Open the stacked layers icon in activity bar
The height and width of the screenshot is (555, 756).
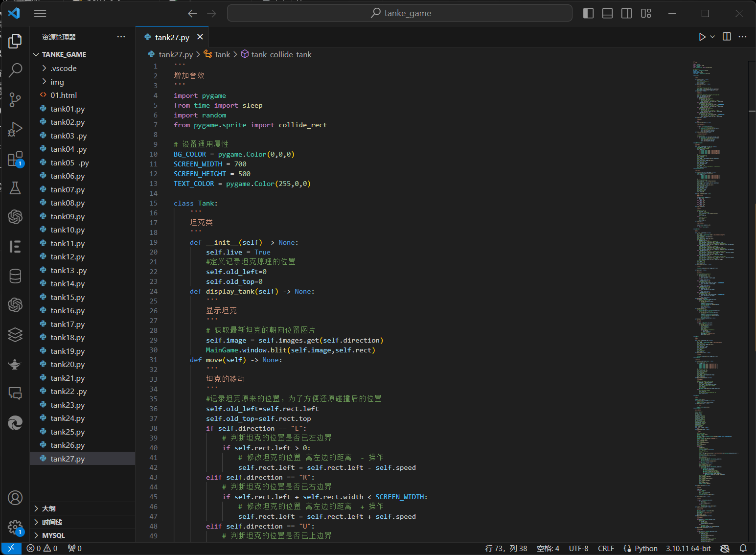(x=15, y=335)
